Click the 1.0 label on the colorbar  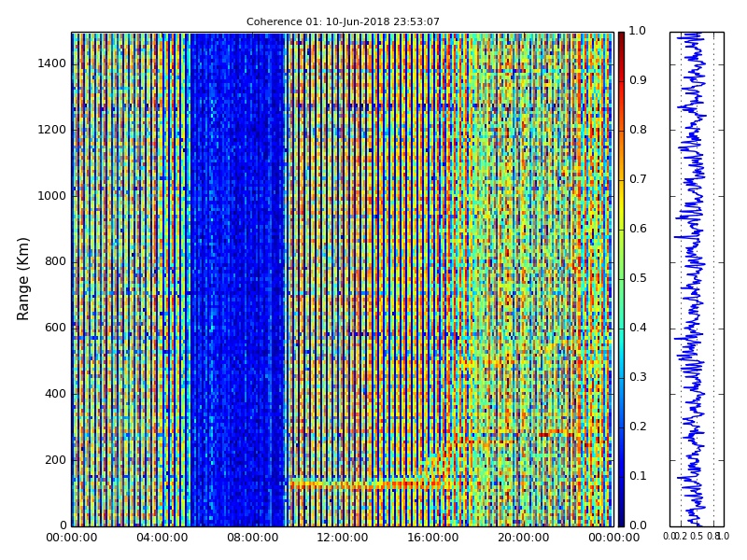click(x=638, y=31)
